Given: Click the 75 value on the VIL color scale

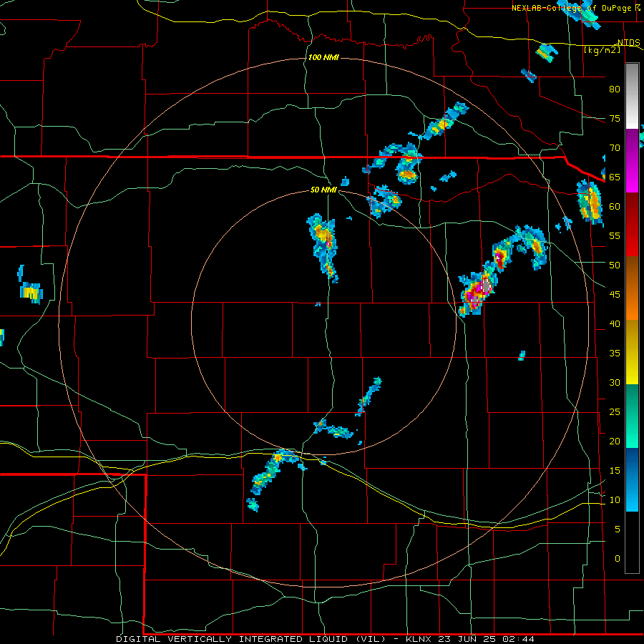Looking at the screenshot, I should (x=615, y=119).
